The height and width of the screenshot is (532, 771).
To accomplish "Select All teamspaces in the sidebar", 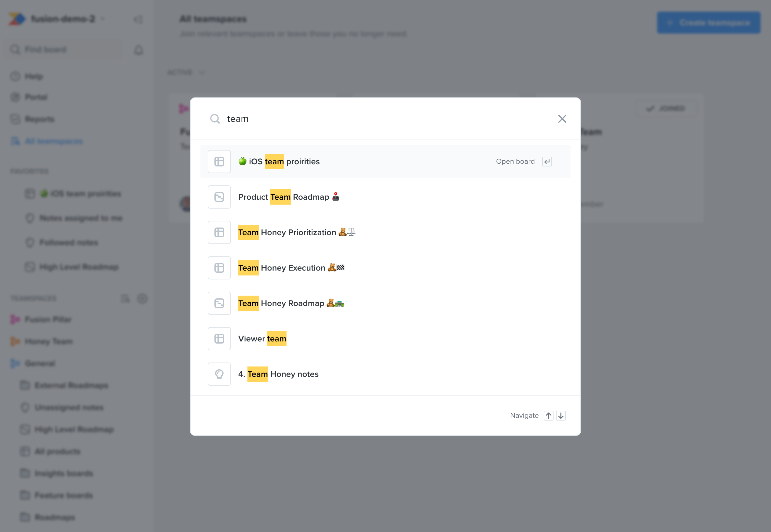I will click(53, 141).
